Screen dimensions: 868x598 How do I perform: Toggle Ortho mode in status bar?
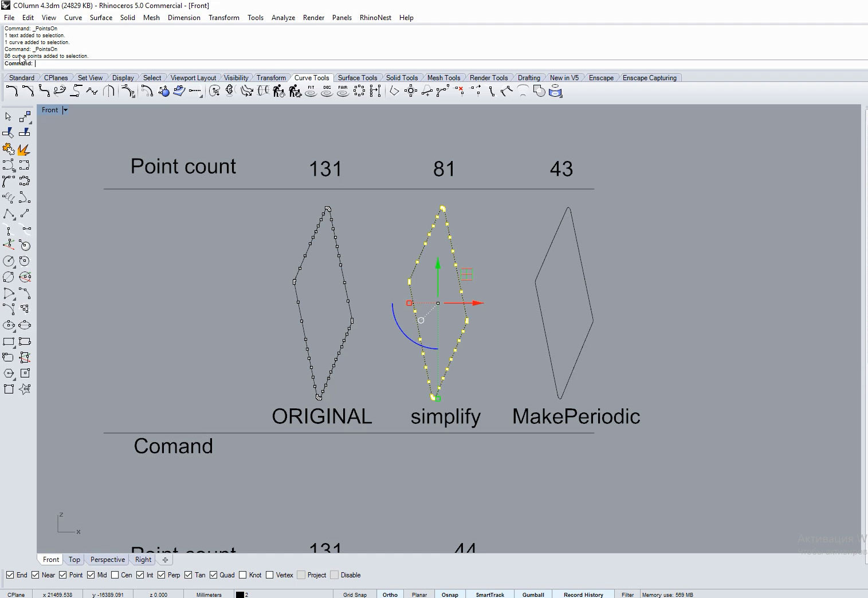[x=390, y=595]
